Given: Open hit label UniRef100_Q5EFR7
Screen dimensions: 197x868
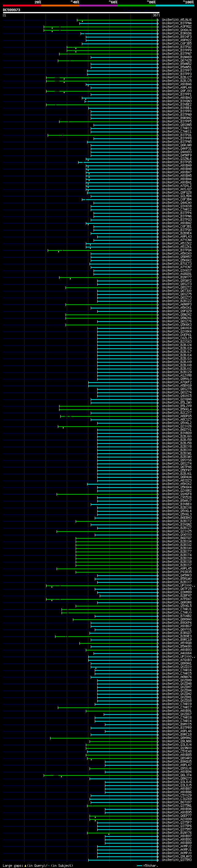Looking at the screenshot, I should (x=176, y=470).
